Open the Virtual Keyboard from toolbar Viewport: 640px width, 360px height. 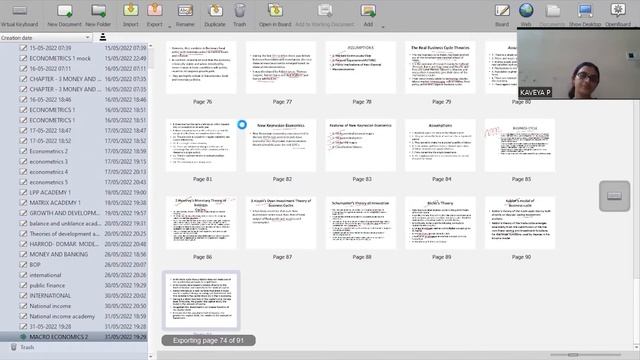point(19,15)
